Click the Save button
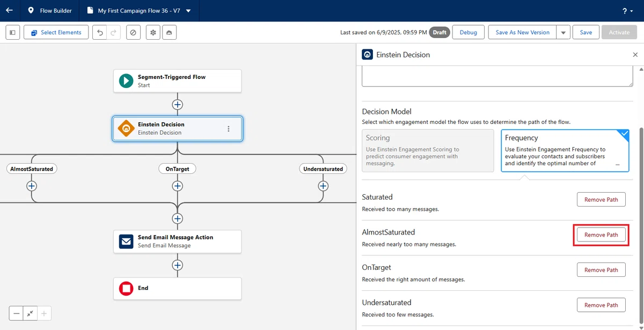Screen dimensions: 644x330 [x=586, y=32]
